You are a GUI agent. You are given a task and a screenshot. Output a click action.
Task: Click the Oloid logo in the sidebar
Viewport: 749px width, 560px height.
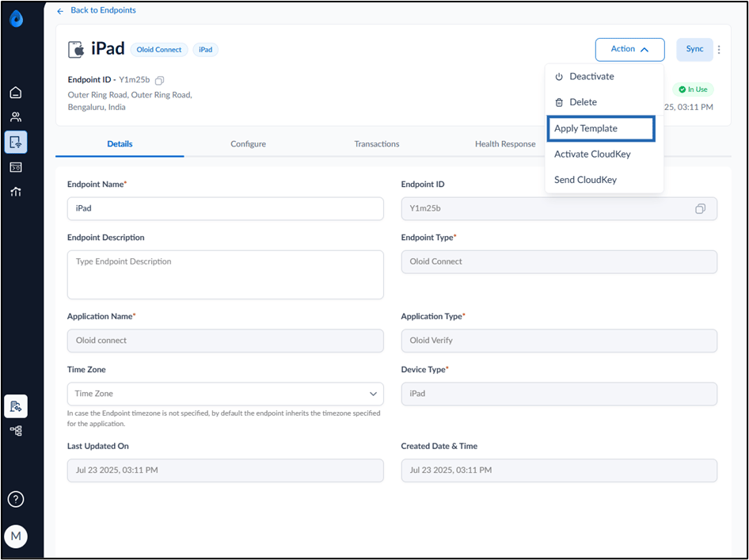pyautogui.click(x=17, y=19)
